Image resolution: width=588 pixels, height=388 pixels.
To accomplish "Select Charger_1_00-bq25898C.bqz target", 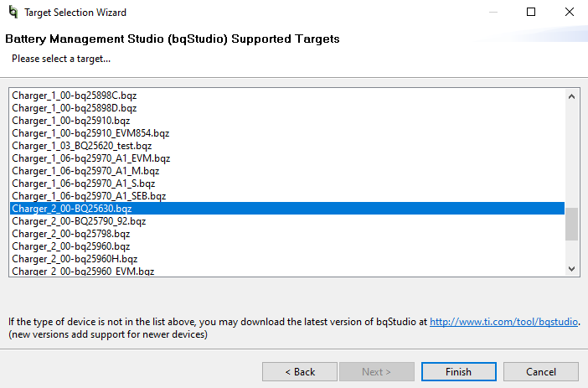I will [74, 96].
